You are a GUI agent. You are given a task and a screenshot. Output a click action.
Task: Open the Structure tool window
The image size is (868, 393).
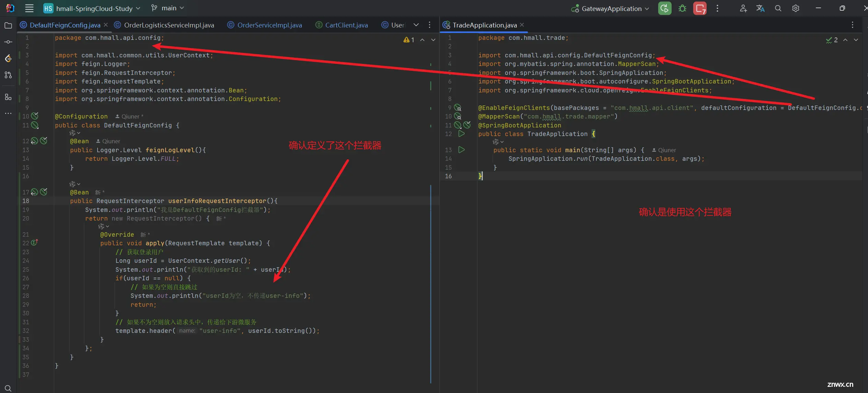coord(8,97)
